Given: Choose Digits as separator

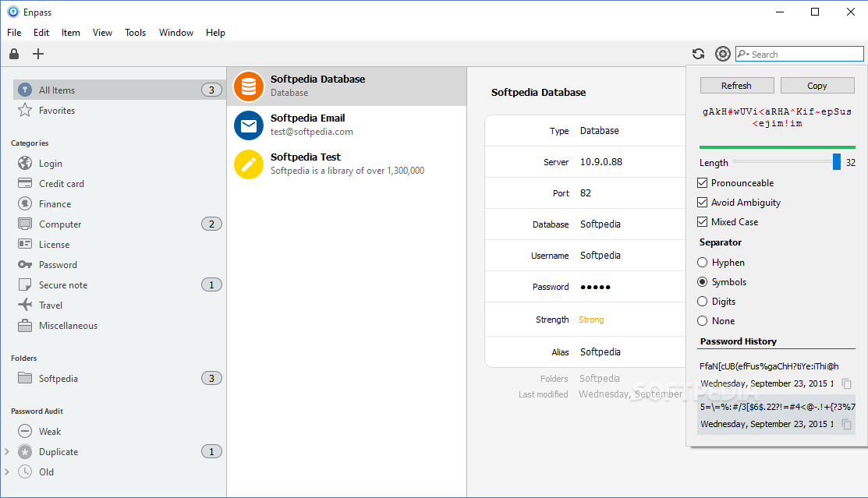Looking at the screenshot, I should click(x=703, y=301).
